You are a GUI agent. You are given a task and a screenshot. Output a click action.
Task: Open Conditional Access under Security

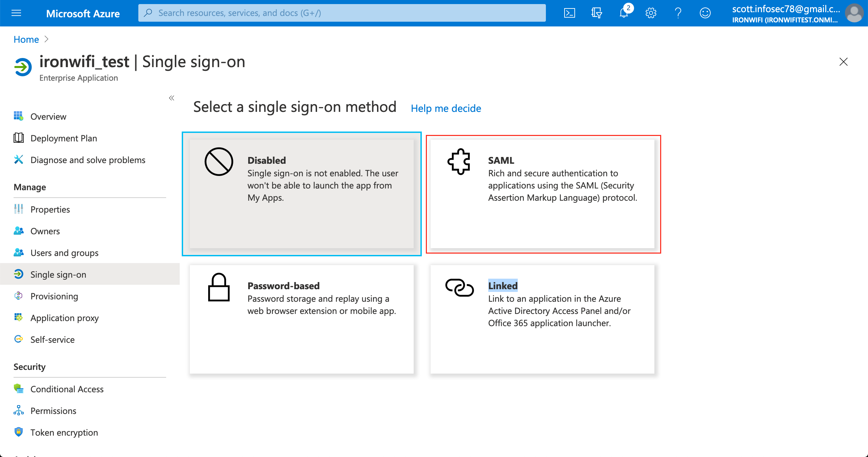tap(67, 389)
